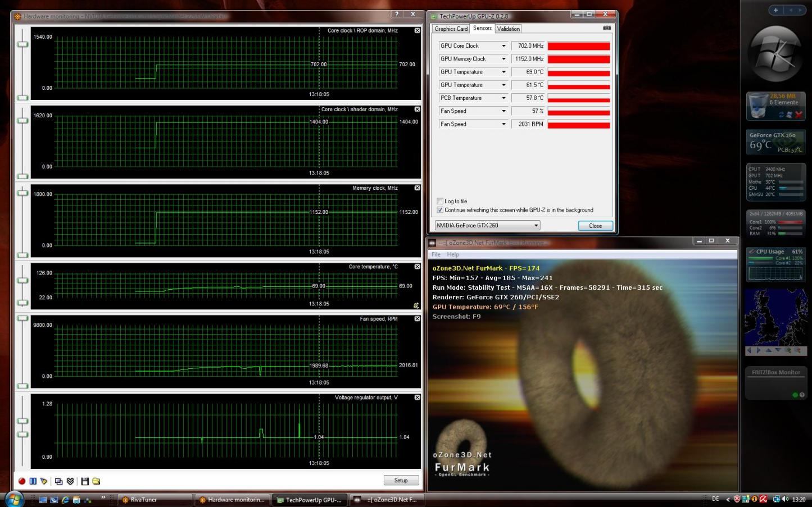
Task: Click the red record button in Hardware monitoring toolbar
Action: tap(22, 481)
